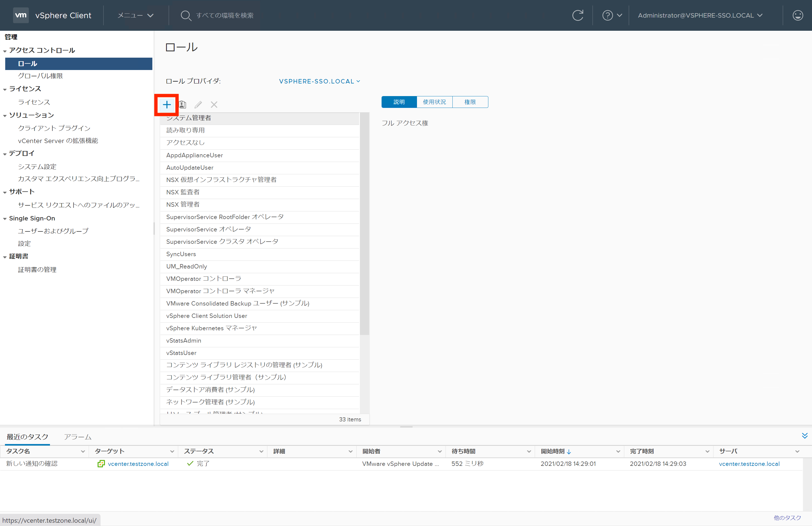
Task: Select the AutoUpdateUser role
Action: [260, 167]
